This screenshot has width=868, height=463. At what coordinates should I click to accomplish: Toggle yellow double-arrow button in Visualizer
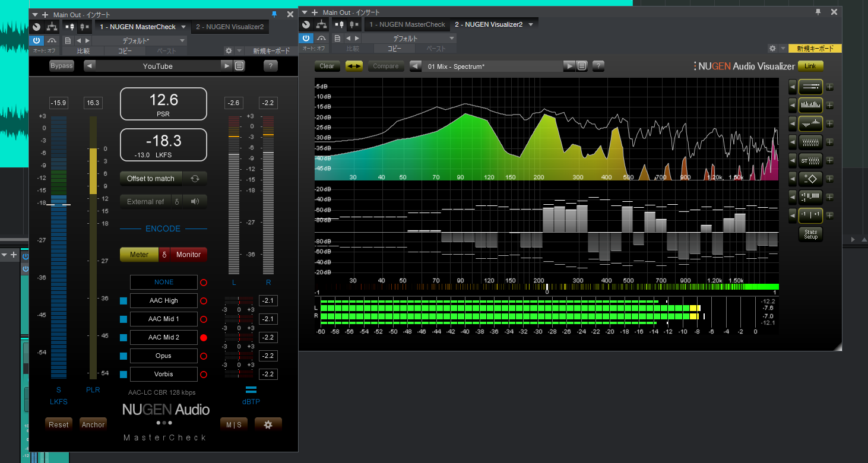tap(354, 66)
